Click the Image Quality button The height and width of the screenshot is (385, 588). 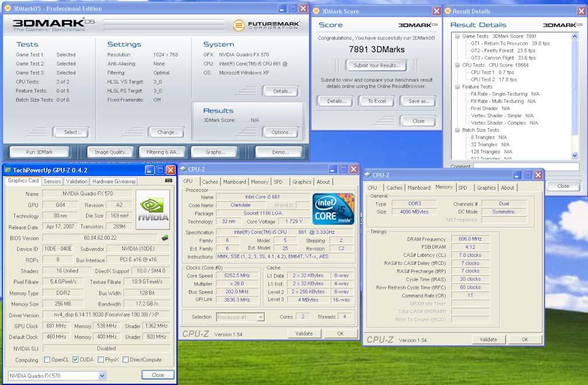[111, 152]
